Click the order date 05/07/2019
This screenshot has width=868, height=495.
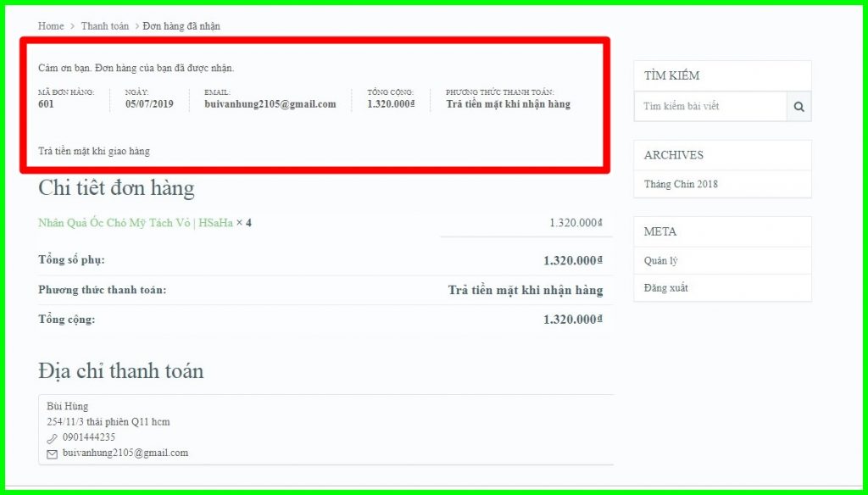pyautogui.click(x=149, y=104)
